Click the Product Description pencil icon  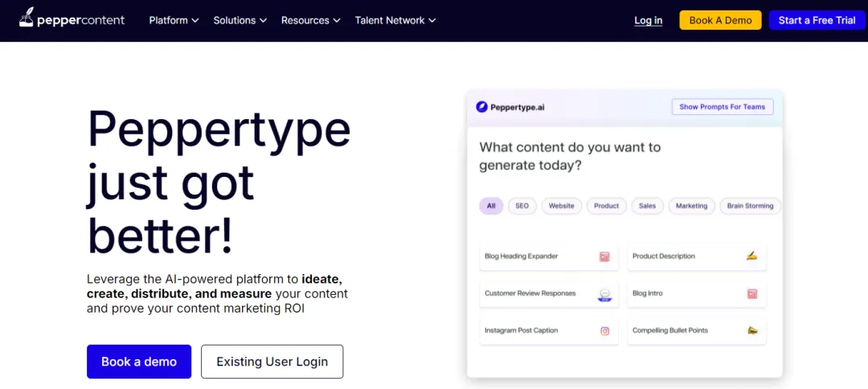751,256
